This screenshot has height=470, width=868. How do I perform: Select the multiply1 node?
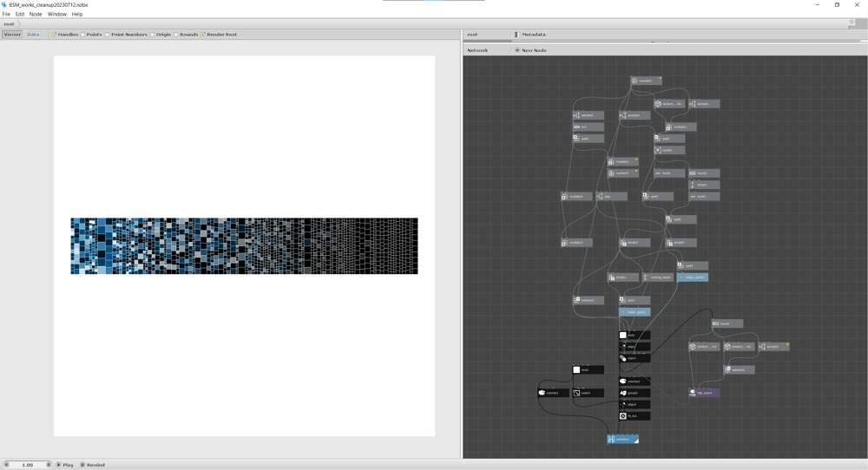(681, 127)
